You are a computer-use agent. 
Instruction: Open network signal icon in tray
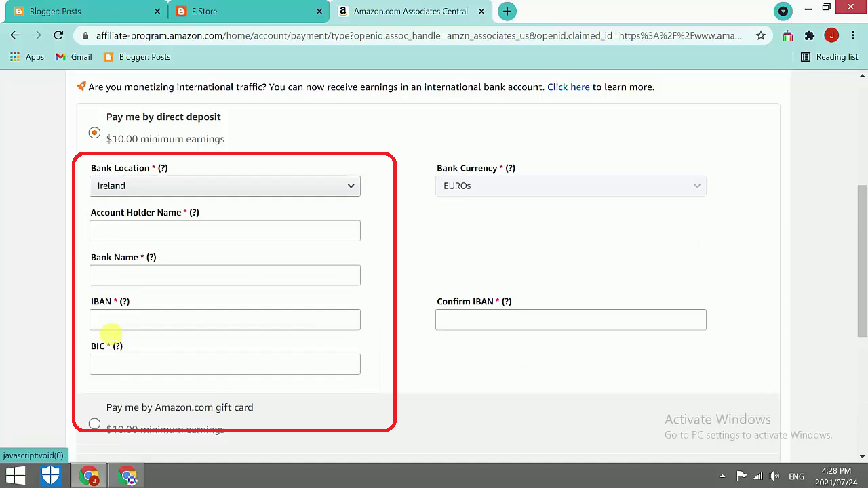(x=758, y=476)
